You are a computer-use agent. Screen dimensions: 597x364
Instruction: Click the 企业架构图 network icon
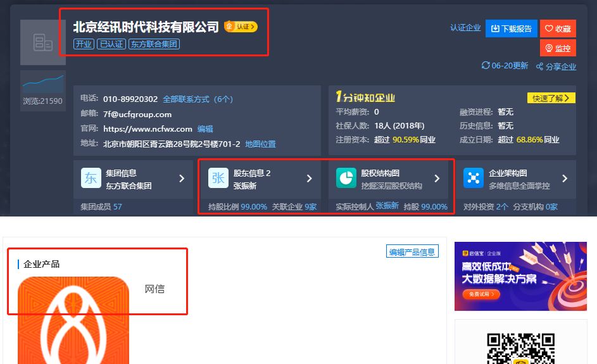pos(474,178)
